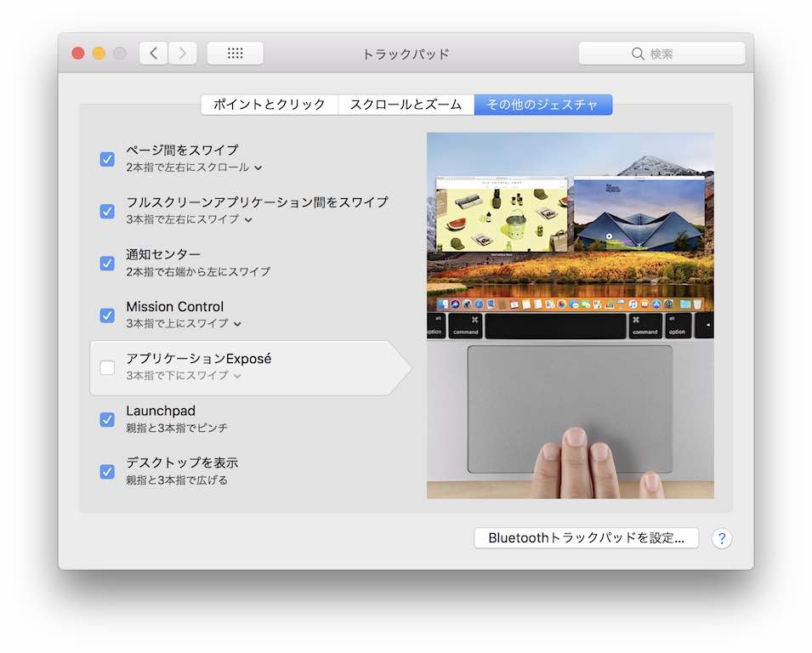Enable アプリケーションExposé gesture

[107, 367]
